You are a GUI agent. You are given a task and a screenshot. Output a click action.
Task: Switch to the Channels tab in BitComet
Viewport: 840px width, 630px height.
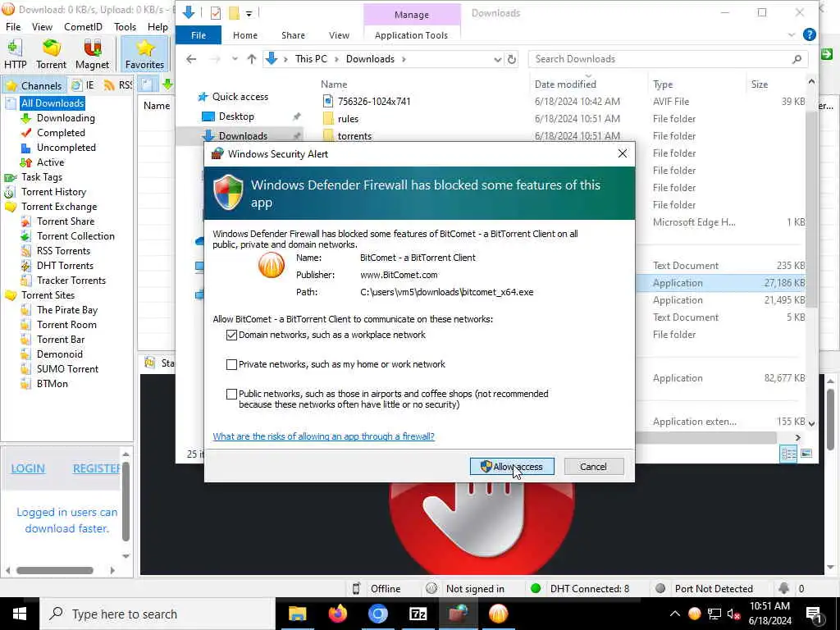click(x=34, y=85)
